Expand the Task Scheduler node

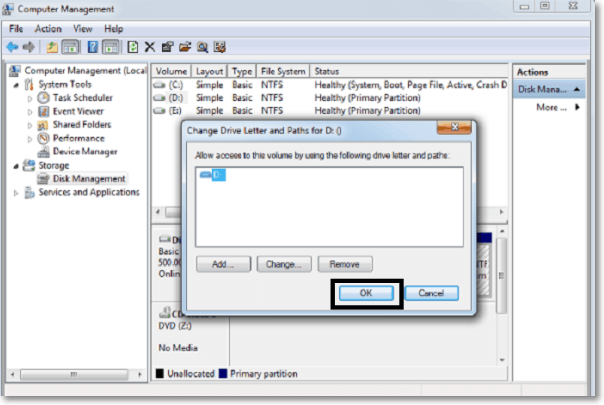(30, 99)
